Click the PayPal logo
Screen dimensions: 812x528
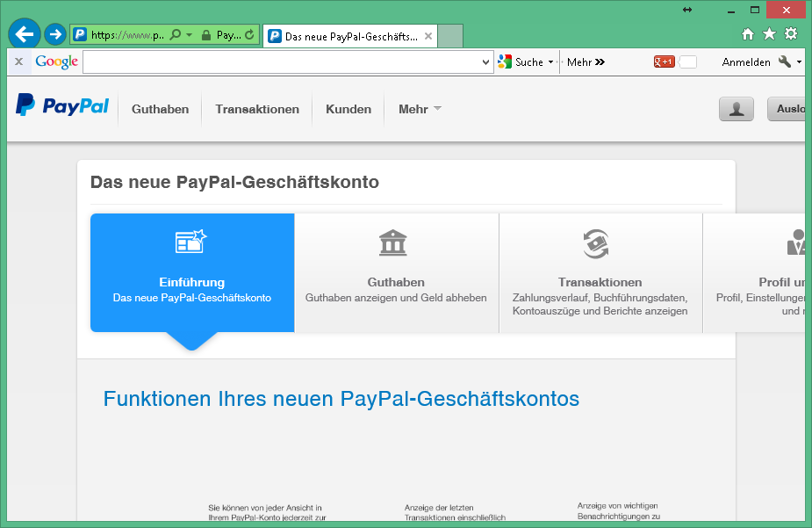pyautogui.click(x=62, y=106)
